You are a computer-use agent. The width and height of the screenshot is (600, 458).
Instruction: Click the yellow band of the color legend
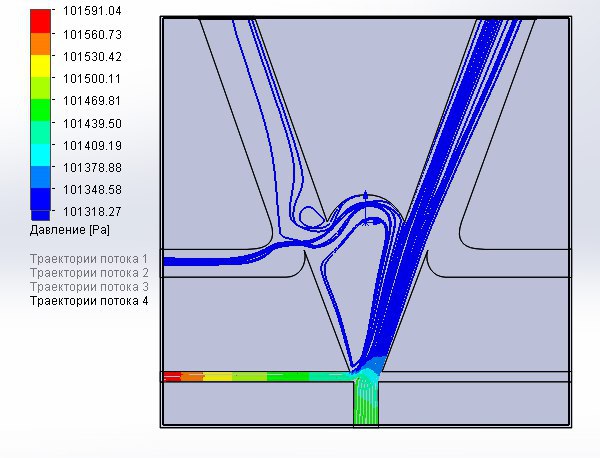pyautogui.click(x=40, y=66)
